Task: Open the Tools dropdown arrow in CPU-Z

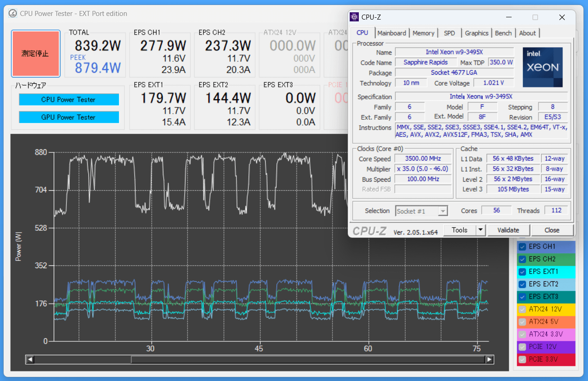Action: pyautogui.click(x=481, y=230)
